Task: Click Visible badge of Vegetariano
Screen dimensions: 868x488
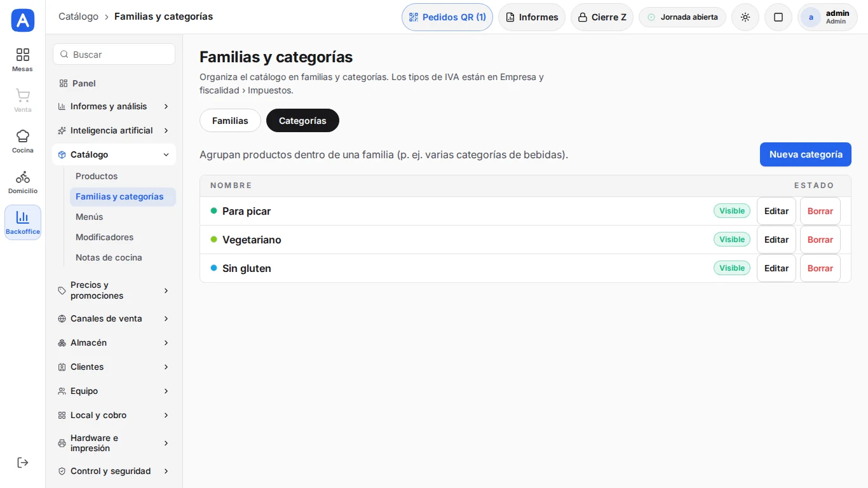Action: [732, 240]
